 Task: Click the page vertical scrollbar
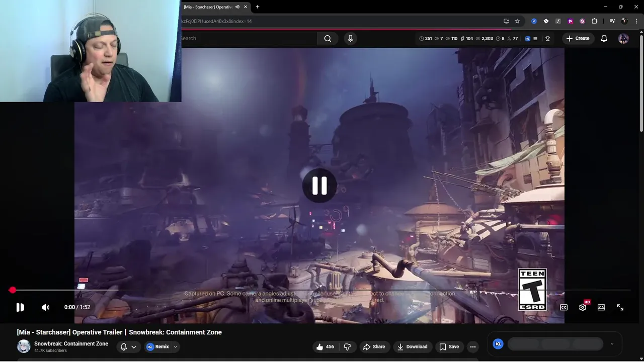641,83
